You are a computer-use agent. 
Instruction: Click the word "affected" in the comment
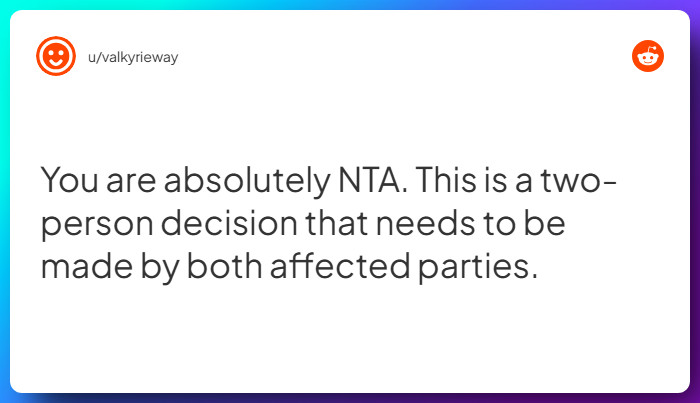tap(340, 266)
